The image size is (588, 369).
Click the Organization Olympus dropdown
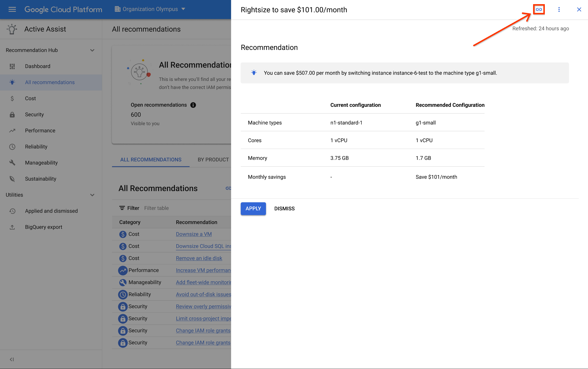(x=150, y=9)
